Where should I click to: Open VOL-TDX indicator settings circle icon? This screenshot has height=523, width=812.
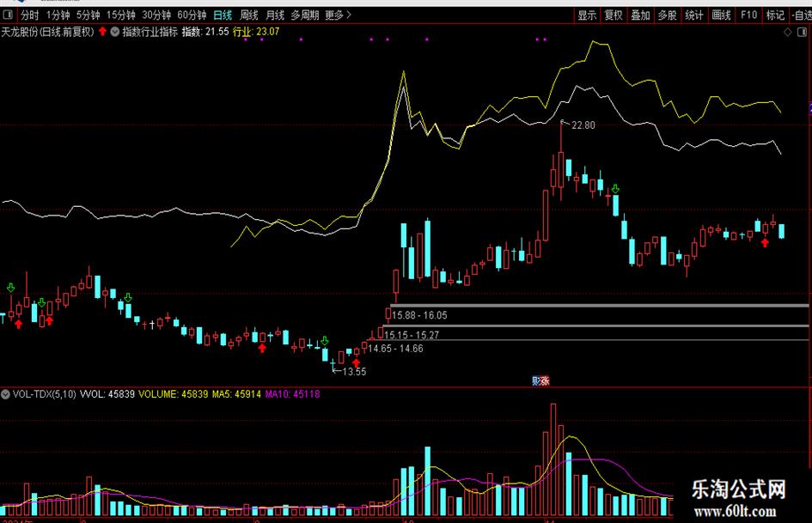tap(5, 394)
